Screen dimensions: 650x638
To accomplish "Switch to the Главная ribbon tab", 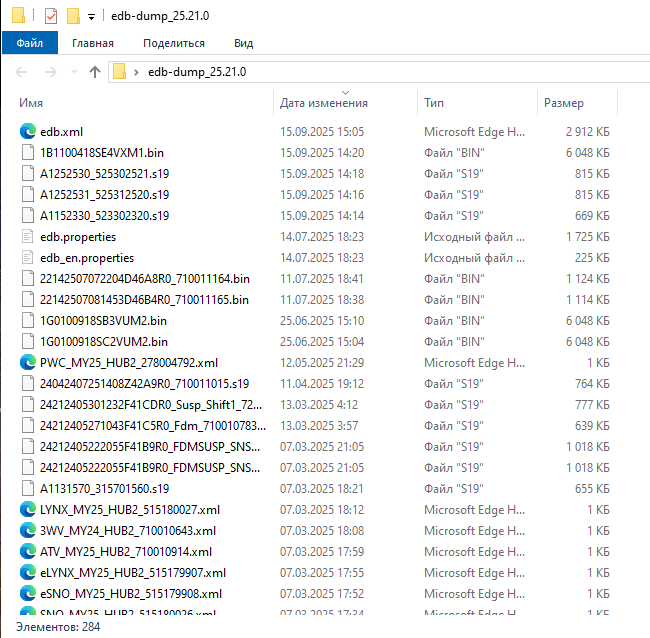I will click(93, 43).
